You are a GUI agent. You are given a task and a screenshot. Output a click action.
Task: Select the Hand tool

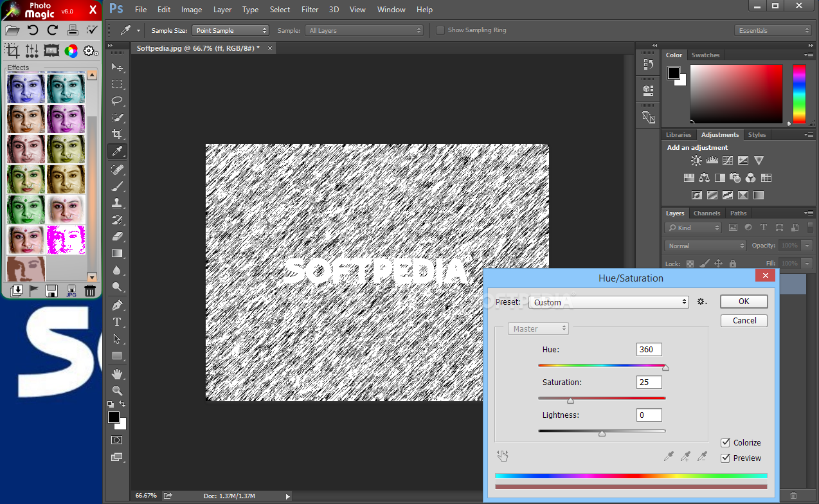click(x=117, y=374)
